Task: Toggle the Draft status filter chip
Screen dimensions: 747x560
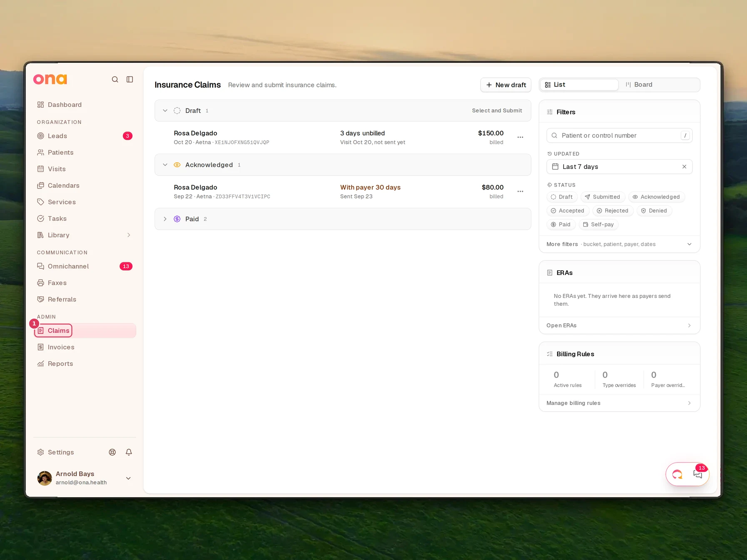Action: 562,197
